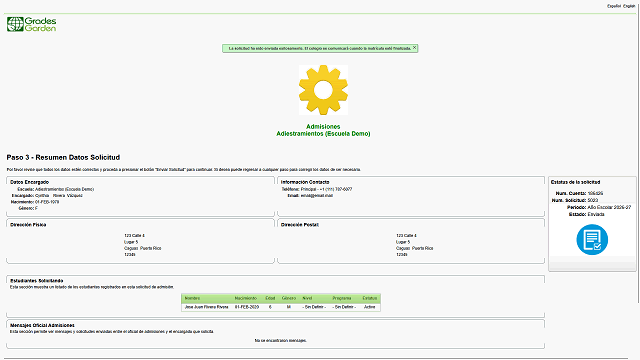This screenshot has width=640, height=360.
Task: Click the Active status cell
Action: 369,307
